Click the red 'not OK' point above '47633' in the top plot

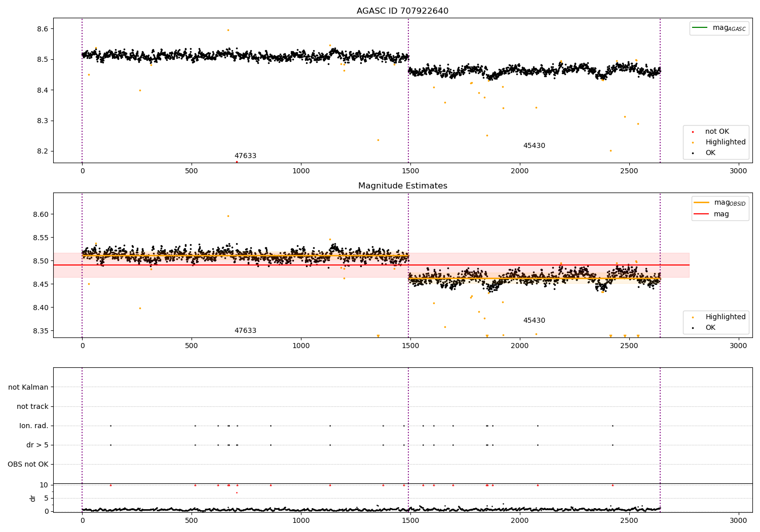click(x=237, y=162)
